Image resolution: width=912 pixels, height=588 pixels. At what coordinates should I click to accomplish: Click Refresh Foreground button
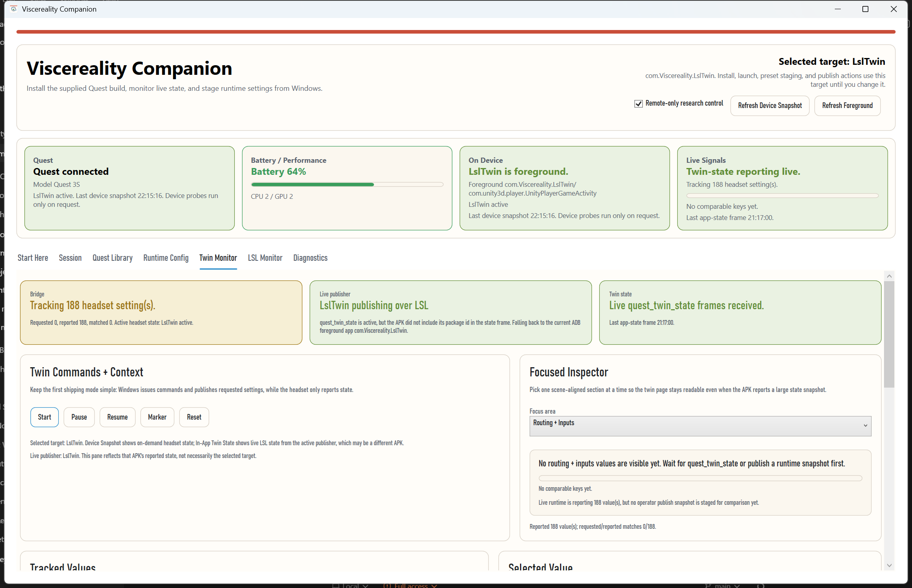[x=847, y=106]
